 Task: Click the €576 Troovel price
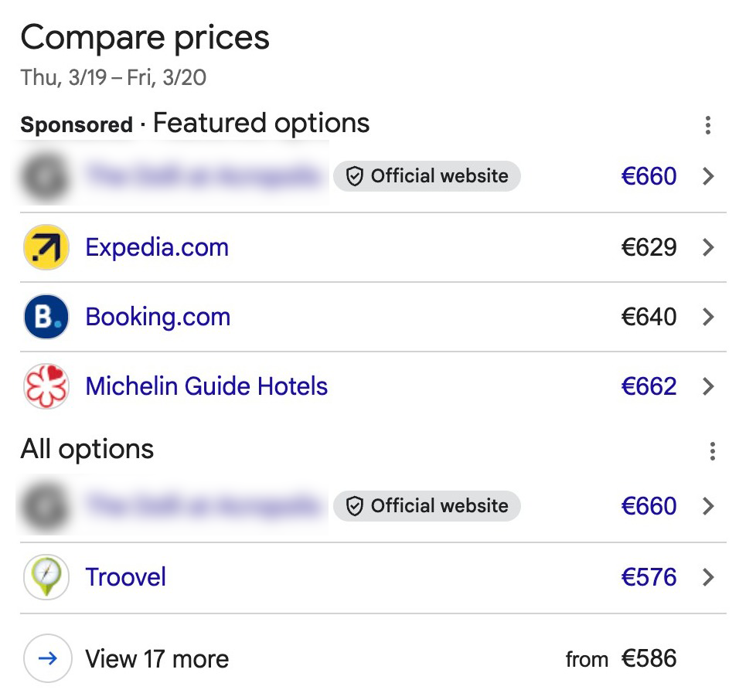649,577
